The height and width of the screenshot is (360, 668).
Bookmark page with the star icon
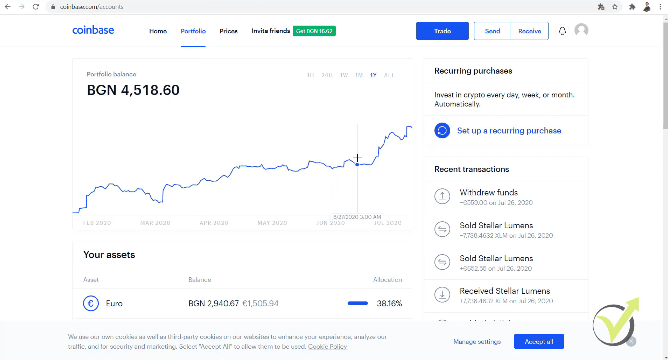(615, 7)
